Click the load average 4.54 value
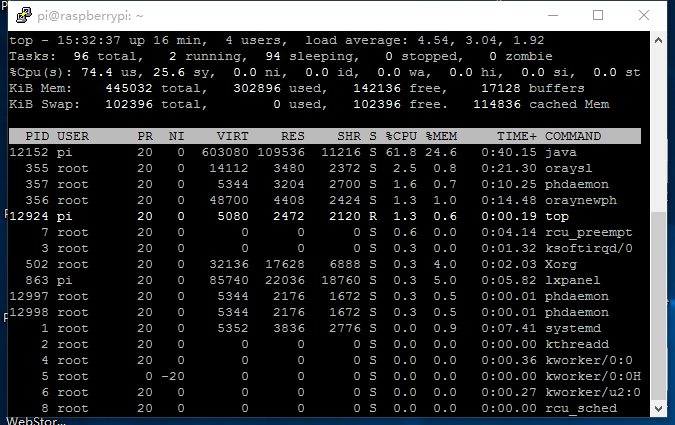The width and height of the screenshot is (675, 425). pyautogui.click(x=433, y=40)
